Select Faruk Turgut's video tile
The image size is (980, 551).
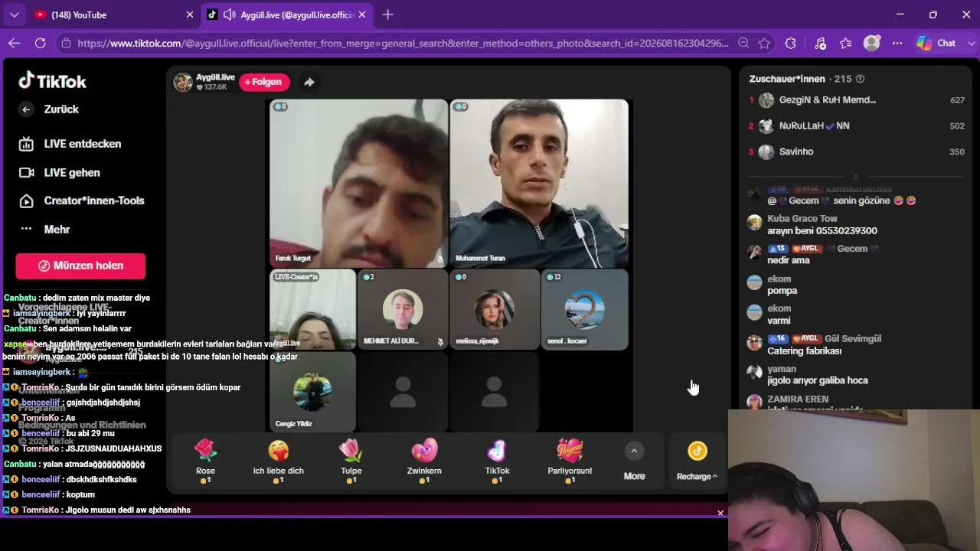(x=358, y=183)
